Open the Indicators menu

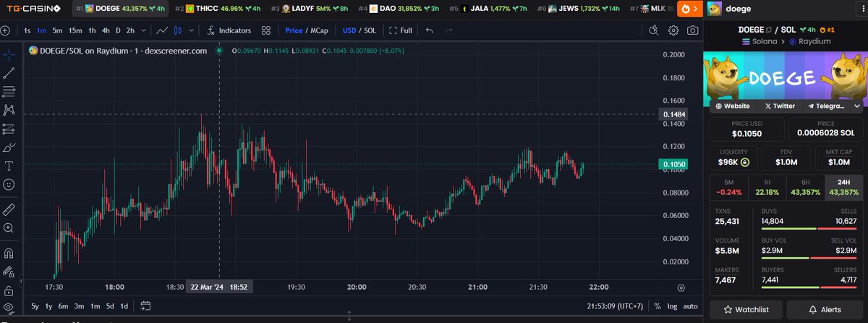[x=229, y=30]
